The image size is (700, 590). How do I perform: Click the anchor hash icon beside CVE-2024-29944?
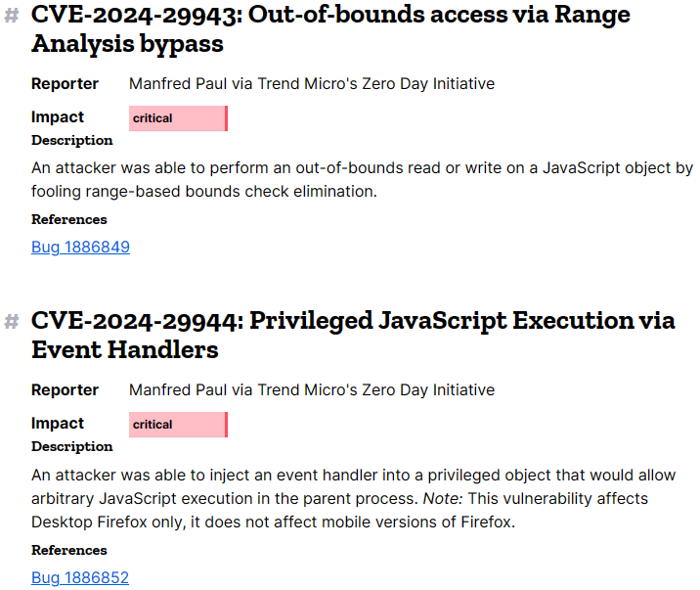[x=12, y=322]
